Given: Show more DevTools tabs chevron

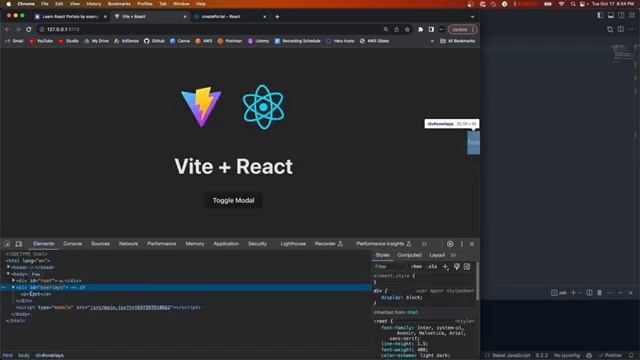Looking at the screenshot, I should tap(424, 244).
